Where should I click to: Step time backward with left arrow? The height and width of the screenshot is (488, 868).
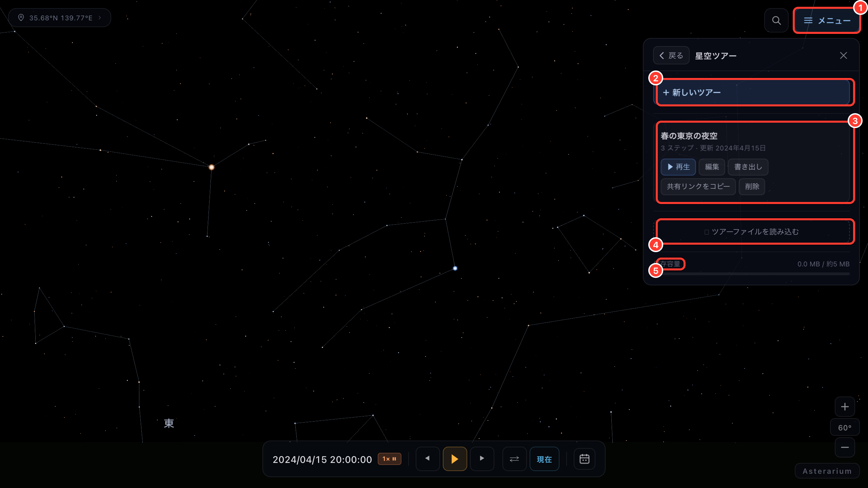point(428,459)
